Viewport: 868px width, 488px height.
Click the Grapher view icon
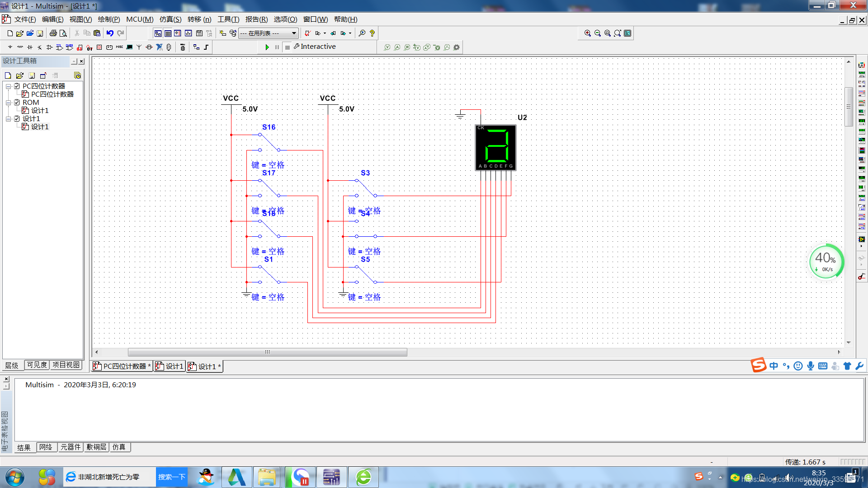pos(188,33)
